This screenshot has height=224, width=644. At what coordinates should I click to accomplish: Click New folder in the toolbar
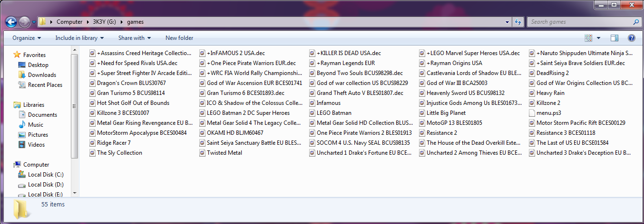179,38
